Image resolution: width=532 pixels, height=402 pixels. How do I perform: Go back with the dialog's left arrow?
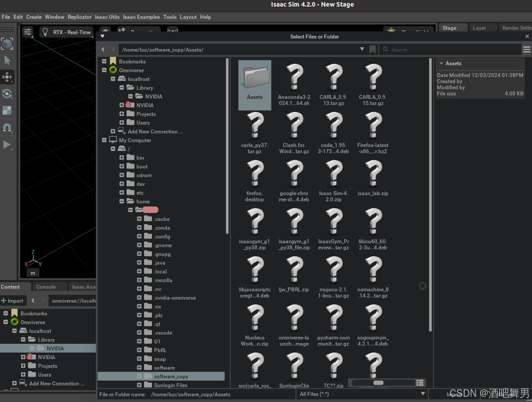(x=103, y=50)
